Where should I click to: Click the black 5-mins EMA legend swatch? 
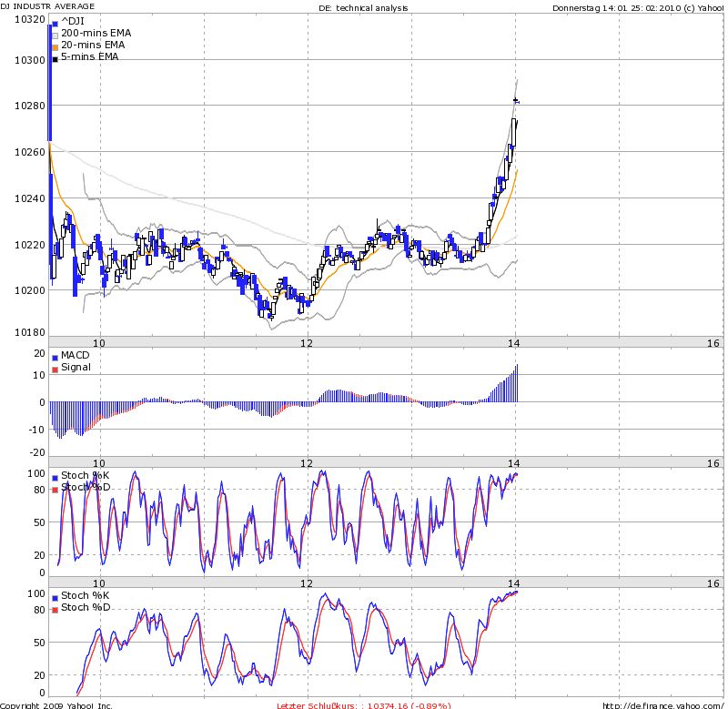[x=55, y=59]
